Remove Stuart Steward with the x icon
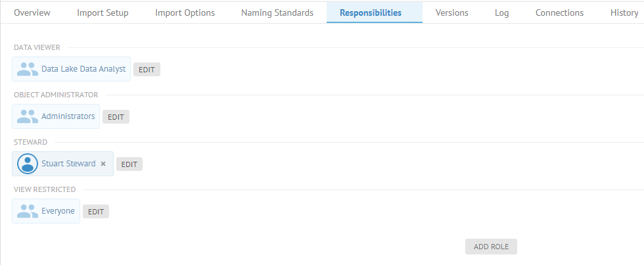644x265 pixels. 103,164
